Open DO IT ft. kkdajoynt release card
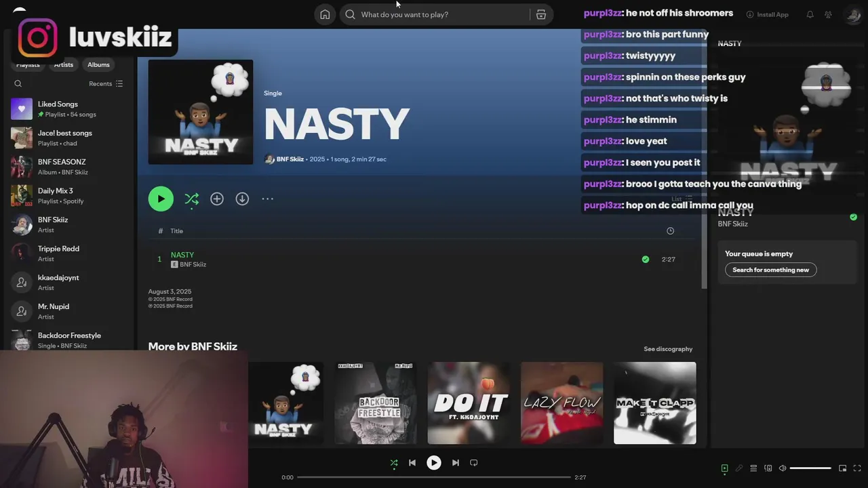 [469, 403]
